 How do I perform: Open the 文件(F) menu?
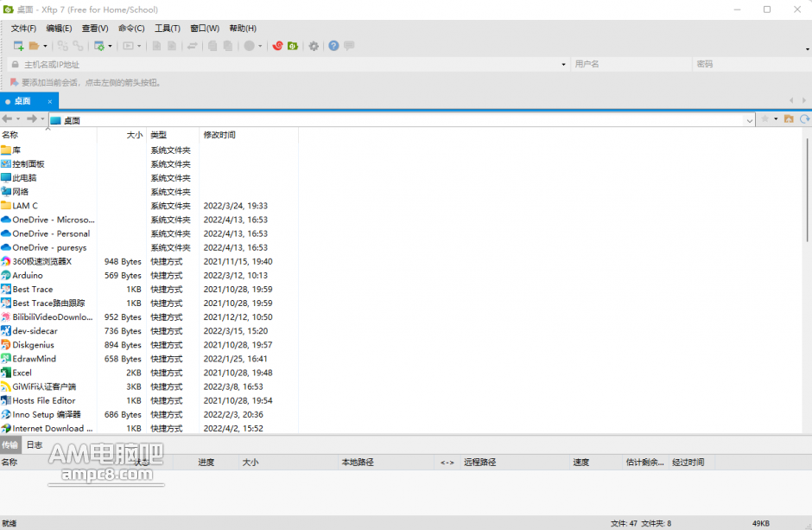point(24,29)
